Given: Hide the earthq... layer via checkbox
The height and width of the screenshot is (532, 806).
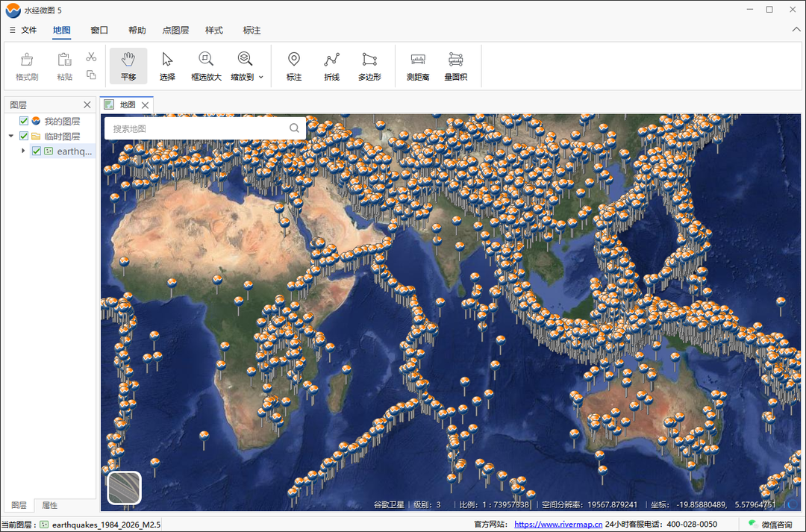Looking at the screenshot, I should pos(37,151).
